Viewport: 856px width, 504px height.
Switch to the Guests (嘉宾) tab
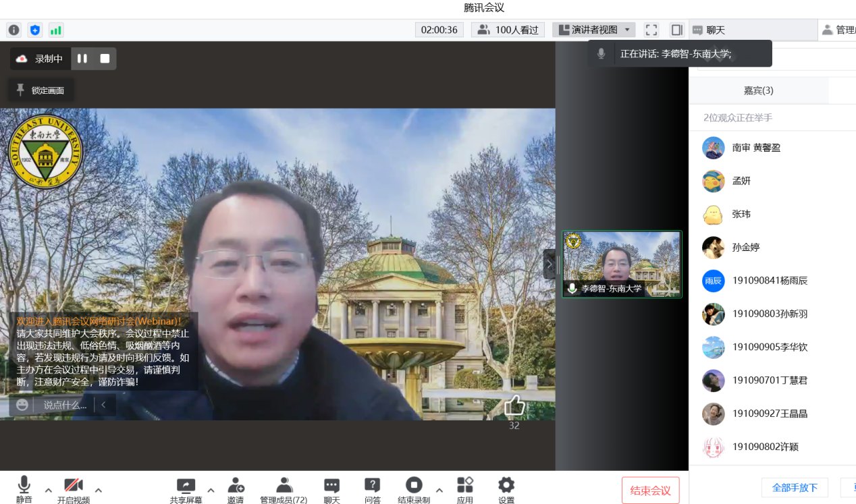(x=758, y=90)
